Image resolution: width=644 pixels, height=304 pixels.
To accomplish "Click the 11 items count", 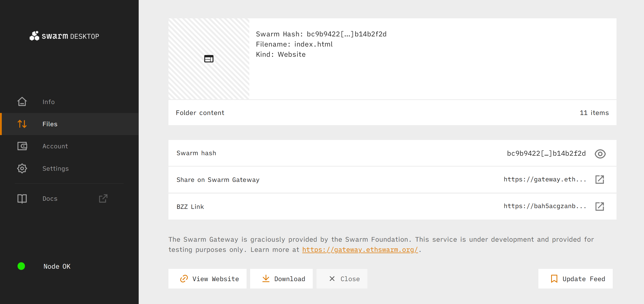I will coord(594,113).
